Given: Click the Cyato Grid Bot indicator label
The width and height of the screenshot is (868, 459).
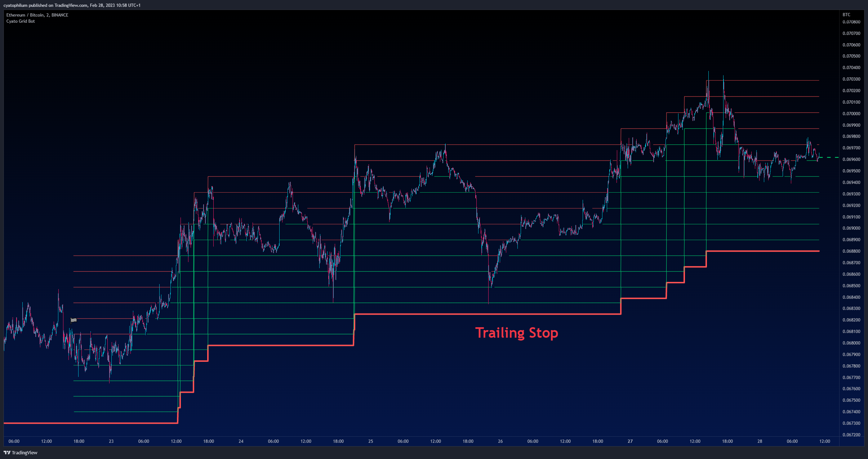Looking at the screenshot, I should 21,21.
